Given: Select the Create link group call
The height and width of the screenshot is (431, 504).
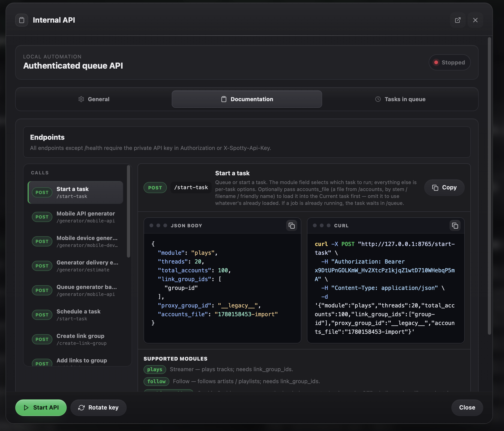Looking at the screenshot, I should click(x=75, y=339).
